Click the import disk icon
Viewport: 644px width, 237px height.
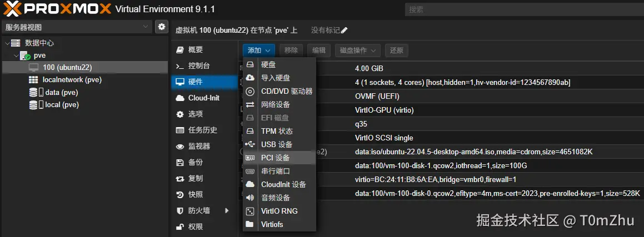pyautogui.click(x=250, y=78)
